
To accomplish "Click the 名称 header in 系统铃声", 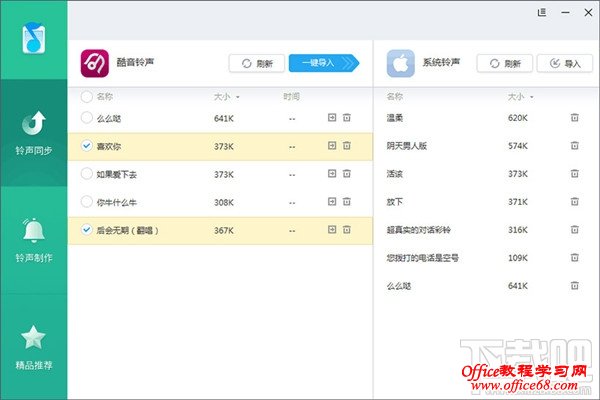I will point(395,96).
